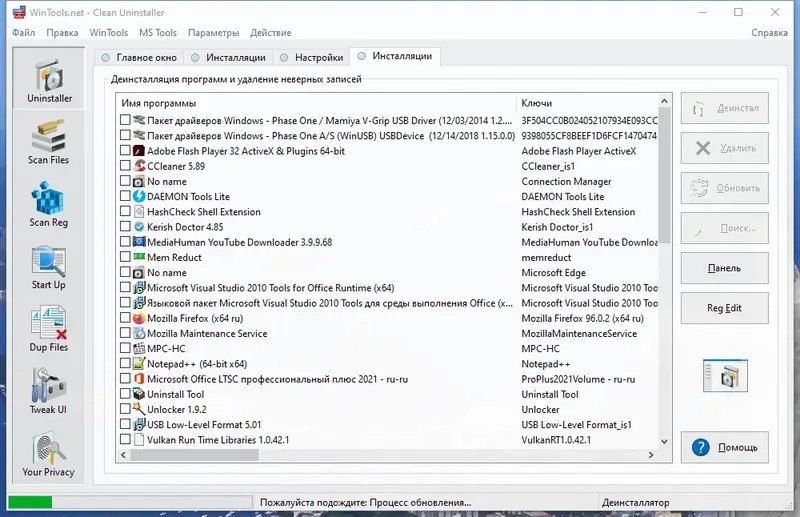Click the Unlocker 1.9.2 wand icon
The height and width of the screenshot is (517, 800).
pos(139,409)
